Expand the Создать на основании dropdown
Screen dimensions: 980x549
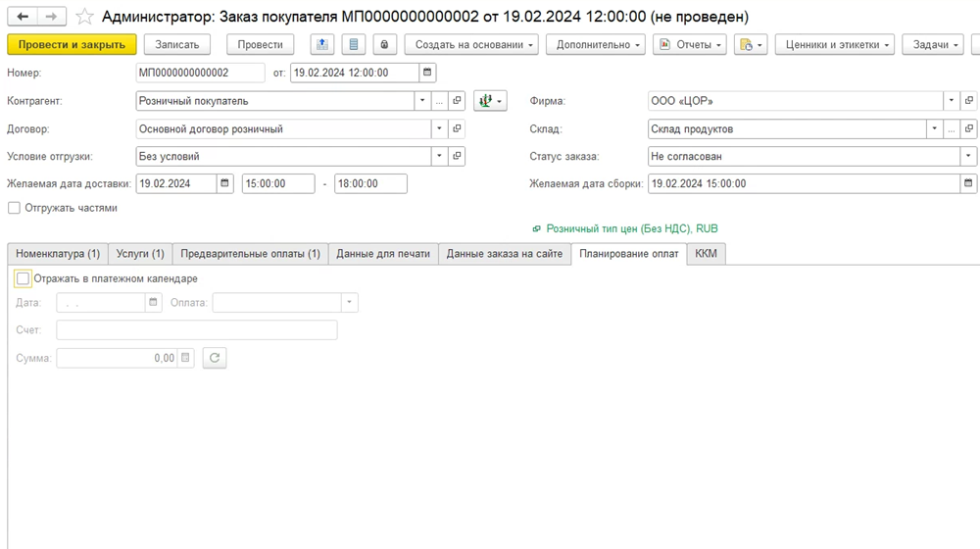tap(475, 45)
